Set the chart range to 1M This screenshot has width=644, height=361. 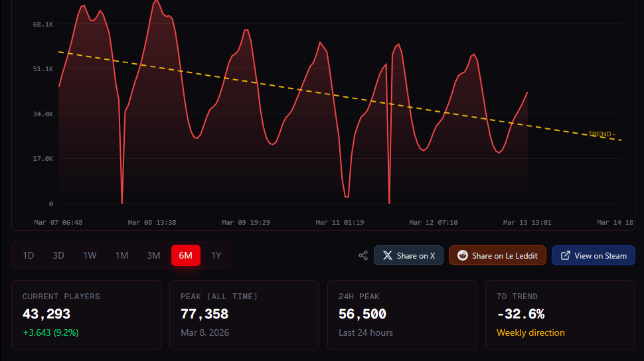[x=121, y=255]
